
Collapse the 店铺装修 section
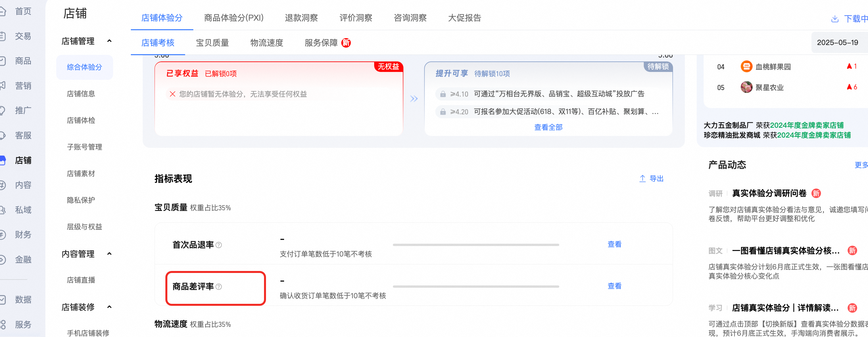point(109,307)
